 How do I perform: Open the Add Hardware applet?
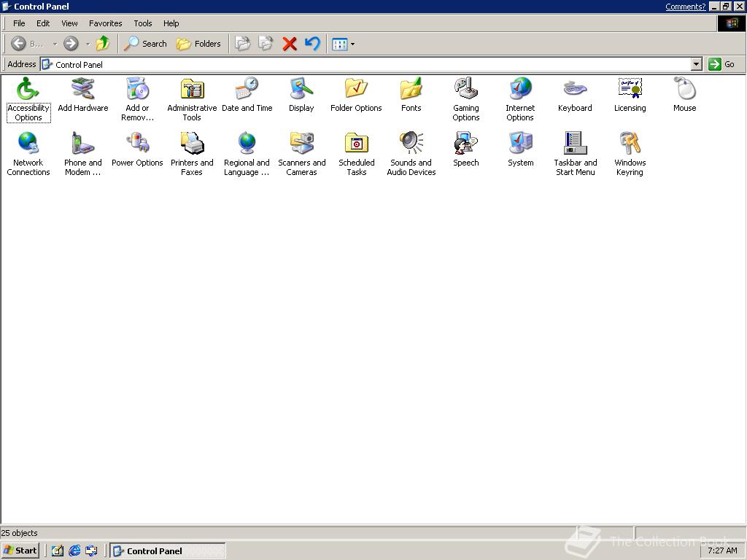coord(83,90)
